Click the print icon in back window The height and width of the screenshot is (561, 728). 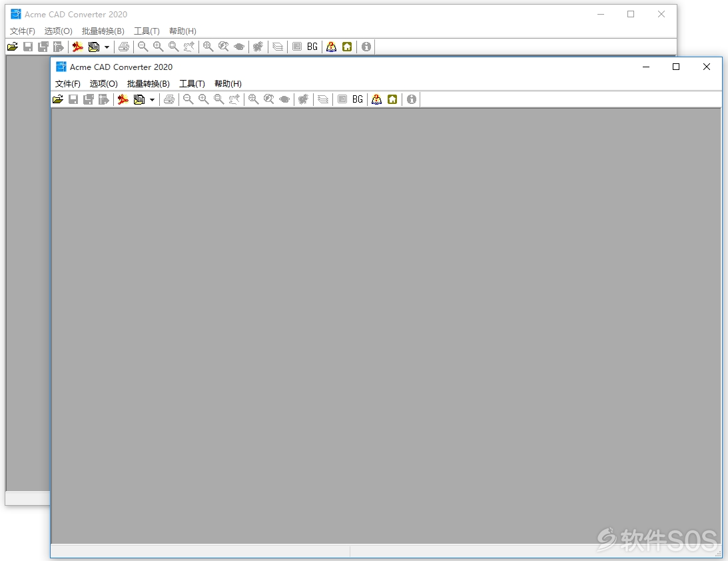click(124, 47)
